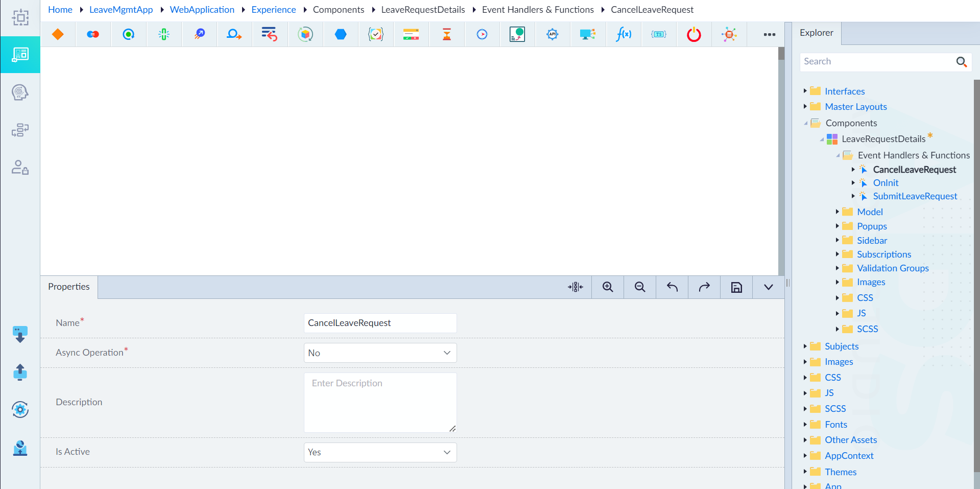Click the API gear toolbar icon
Viewport: 980px width, 489px height.
552,34
